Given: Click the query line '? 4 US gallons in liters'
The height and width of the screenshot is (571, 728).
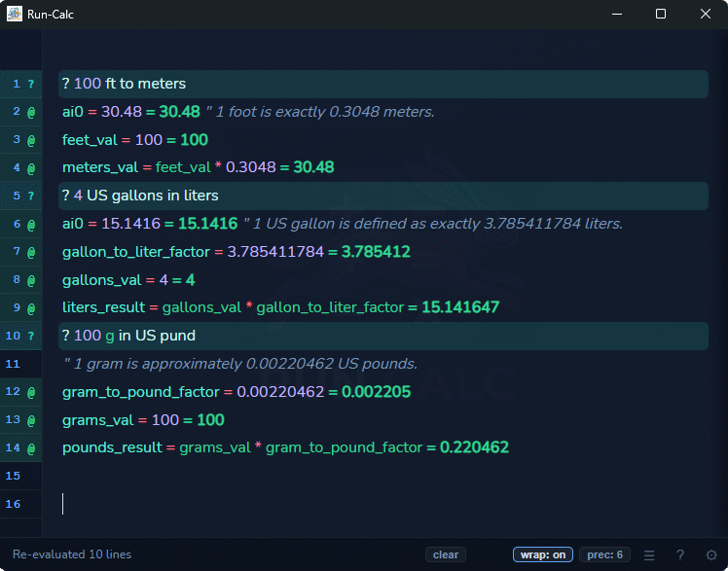Looking at the screenshot, I should coord(383,196).
